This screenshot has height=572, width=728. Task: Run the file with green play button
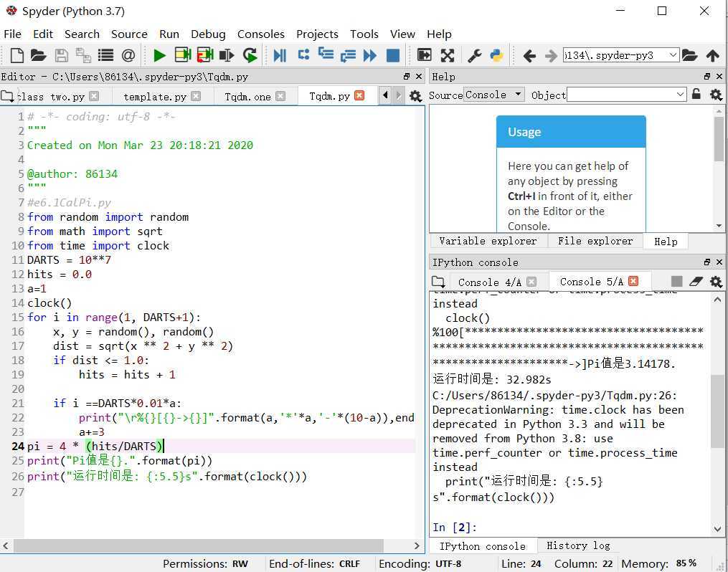[159, 55]
